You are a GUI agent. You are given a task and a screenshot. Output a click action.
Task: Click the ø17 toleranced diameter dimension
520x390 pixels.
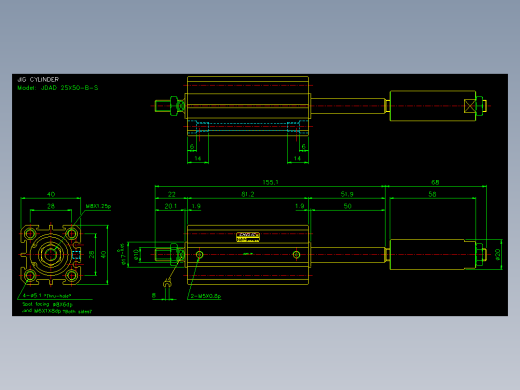click(122, 254)
